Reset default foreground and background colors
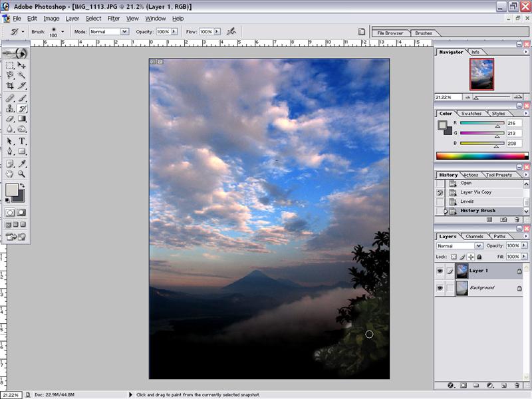The image size is (532, 399). [x=7, y=200]
